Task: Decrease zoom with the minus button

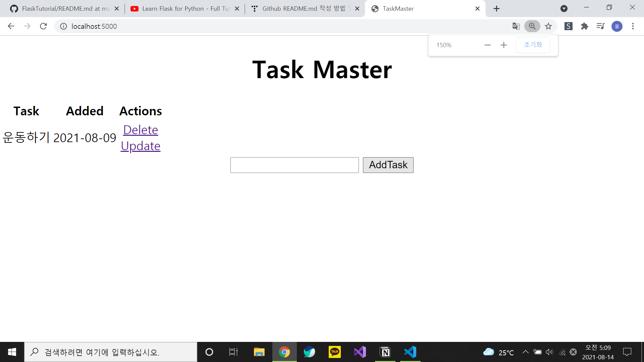Action: coord(487,45)
